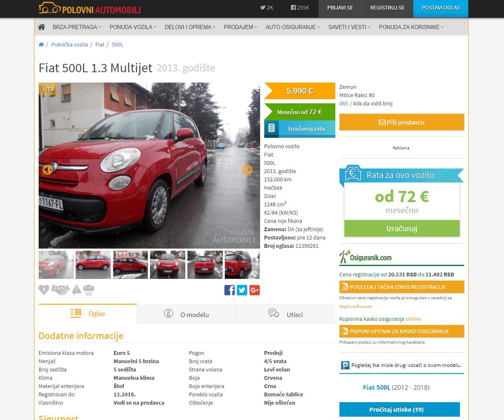Click the Broj oglasa: 11399261 text
This screenshot has width=504, height=420.
pos(291,246)
